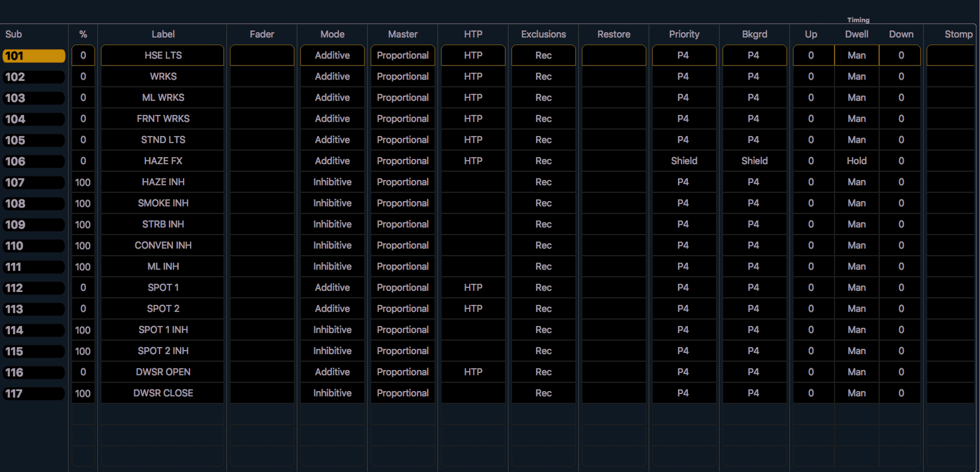Toggle empty HTP cell of STRB INH row
This screenshot has height=472, width=980.
[473, 224]
